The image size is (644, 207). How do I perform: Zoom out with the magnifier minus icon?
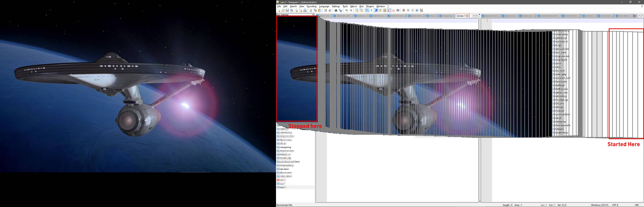pyautogui.click(x=351, y=11)
